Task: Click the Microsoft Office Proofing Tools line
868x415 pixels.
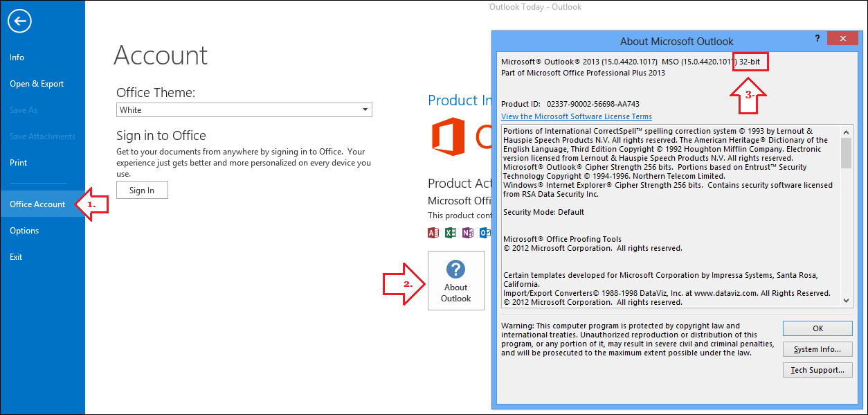Action: click(x=562, y=239)
